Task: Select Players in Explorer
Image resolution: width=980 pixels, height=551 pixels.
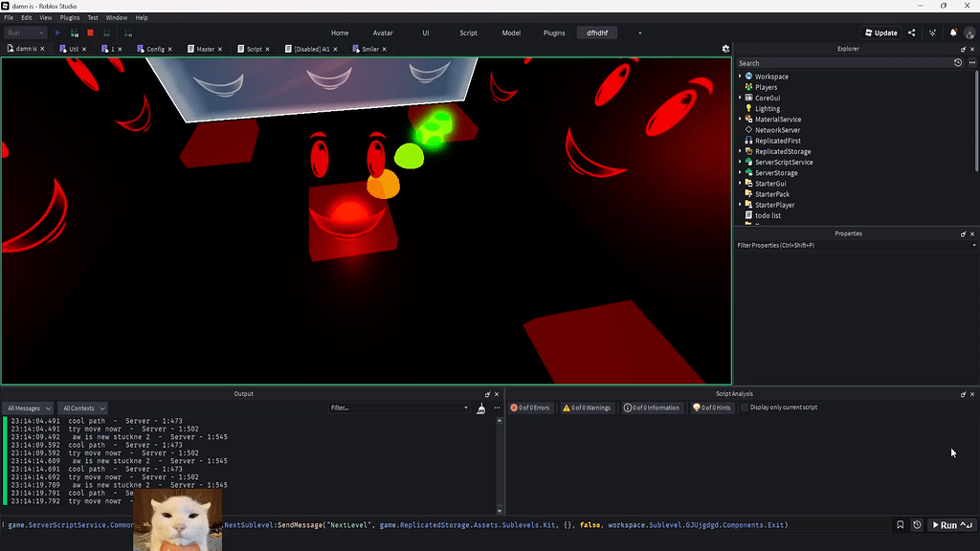Action: click(766, 87)
